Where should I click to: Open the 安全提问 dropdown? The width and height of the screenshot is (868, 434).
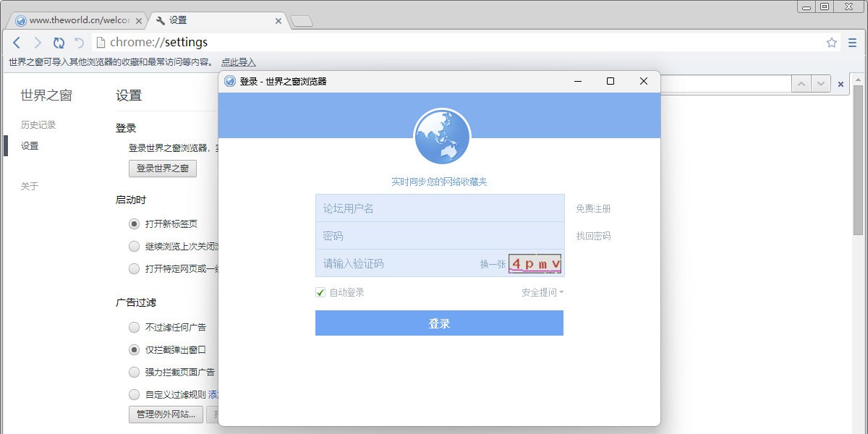coord(542,292)
